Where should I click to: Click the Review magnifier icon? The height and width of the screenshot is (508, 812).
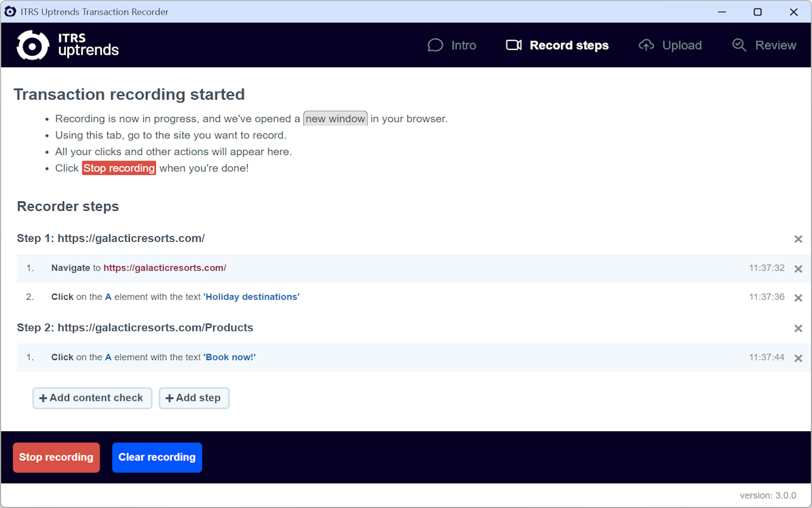click(739, 45)
